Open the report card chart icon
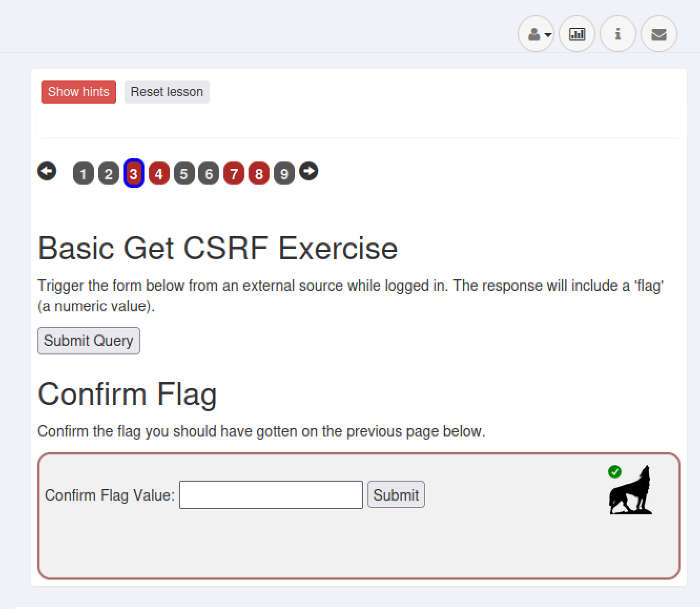The width and height of the screenshot is (700, 609). 577,34
